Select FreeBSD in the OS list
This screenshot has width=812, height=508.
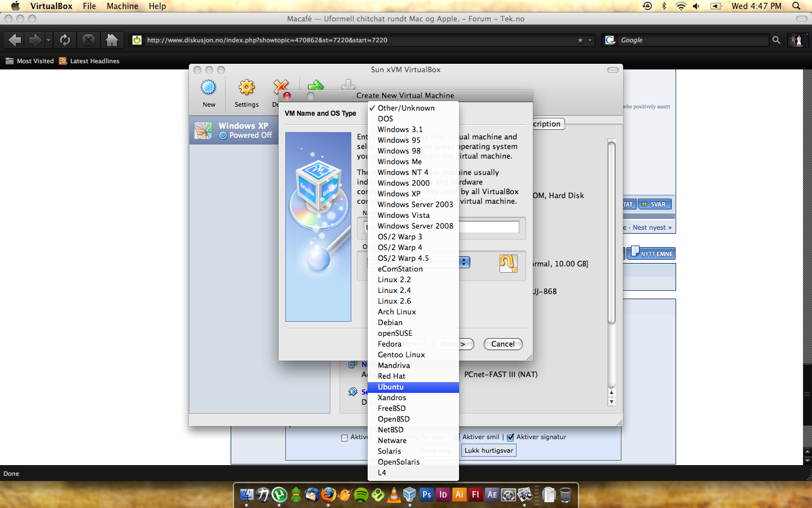click(x=413, y=409)
